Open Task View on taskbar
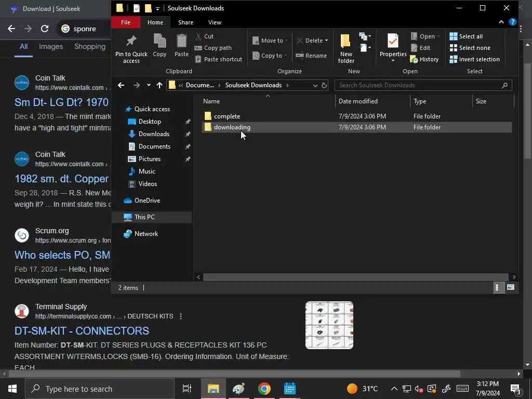This screenshot has height=399, width=532. (187, 389)
